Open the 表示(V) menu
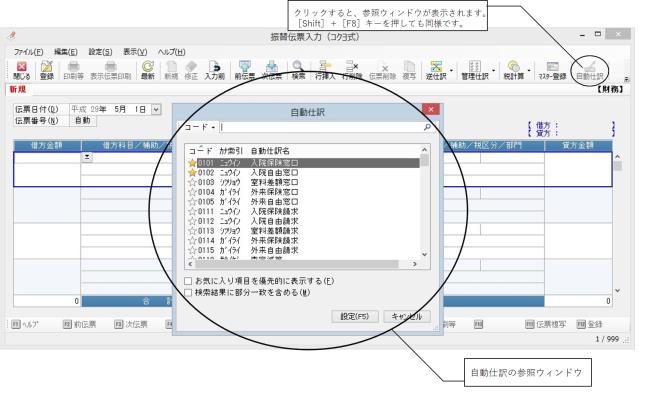This screenshot has height=393, width=660. (x=135, y=52)
